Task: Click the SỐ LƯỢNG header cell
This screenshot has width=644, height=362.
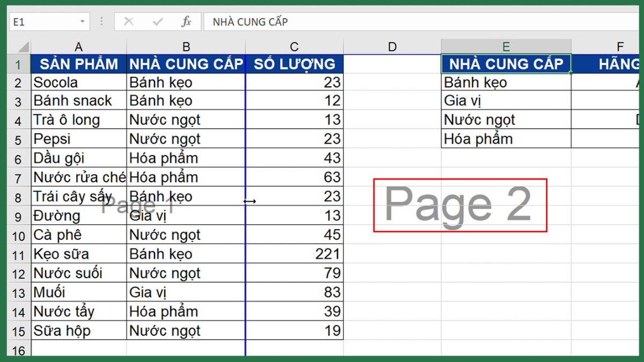Action: click(x=294, y=63)
